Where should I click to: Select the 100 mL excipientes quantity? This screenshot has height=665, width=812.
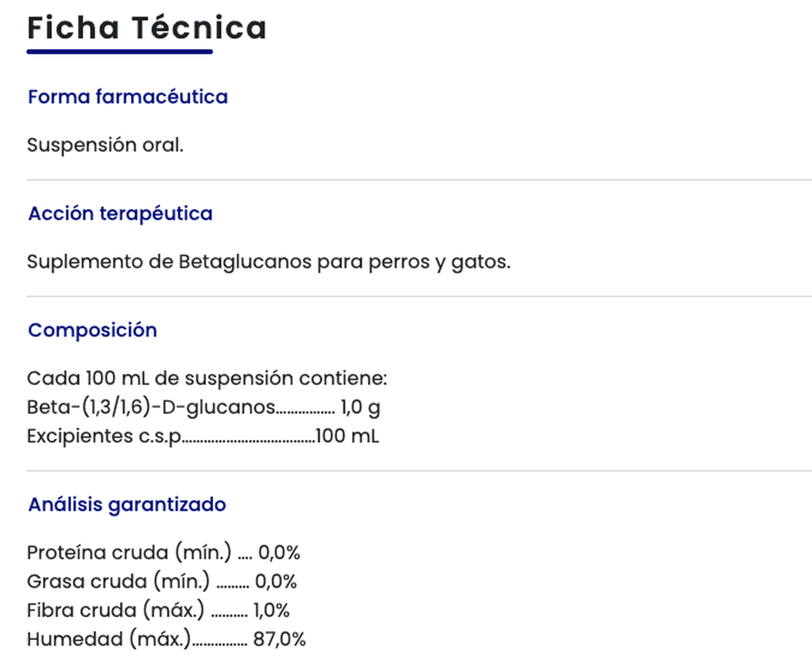347,436
